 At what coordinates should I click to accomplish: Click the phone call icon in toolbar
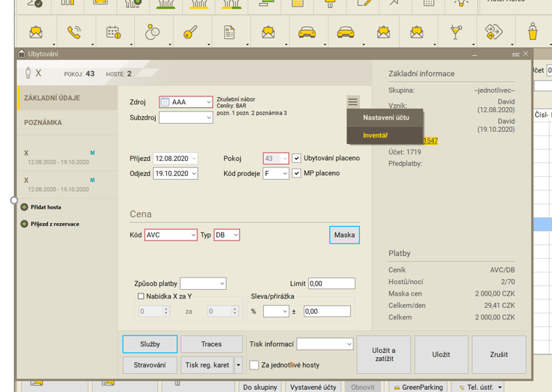(74, 33)
